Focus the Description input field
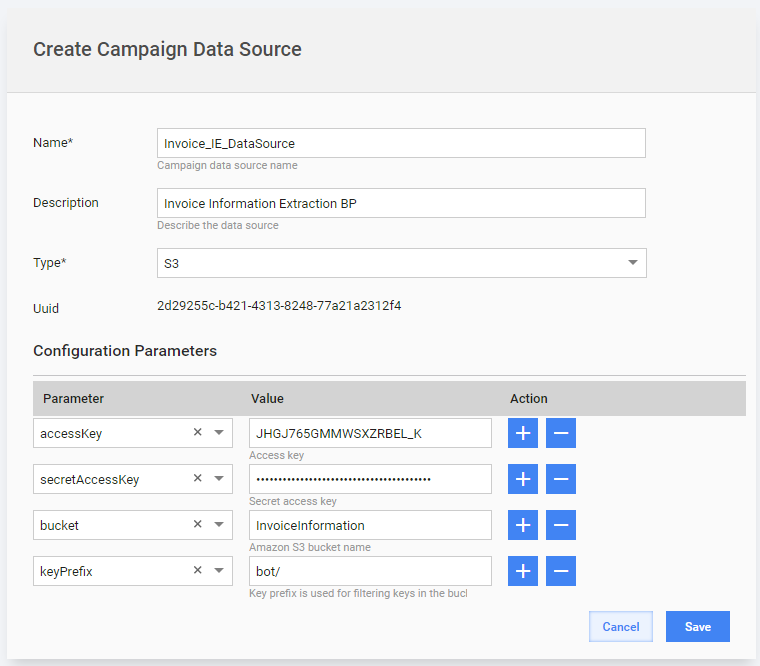The image size is (760, 666). point(401,203)
